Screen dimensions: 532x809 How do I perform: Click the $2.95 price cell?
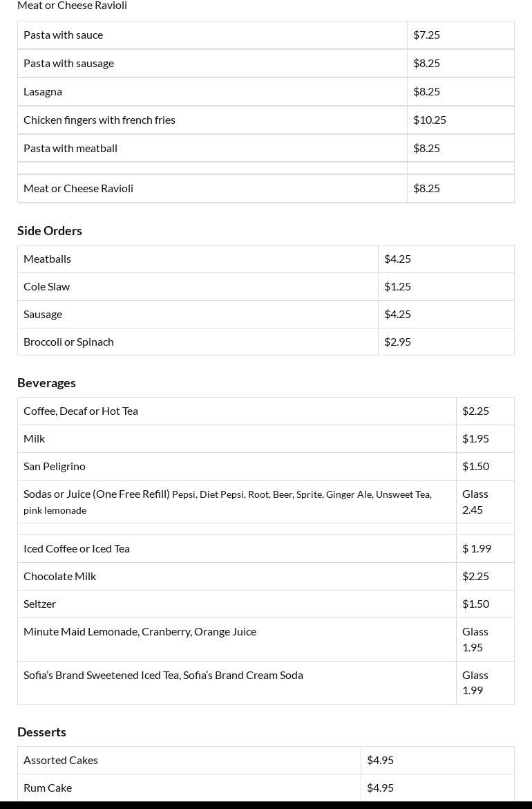(397, 342)
